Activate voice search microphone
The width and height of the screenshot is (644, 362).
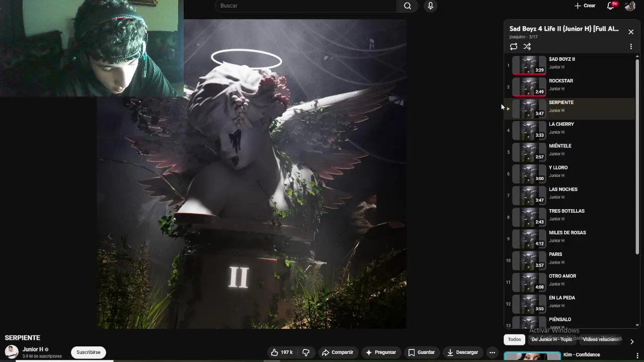click(x=430, y=6)
